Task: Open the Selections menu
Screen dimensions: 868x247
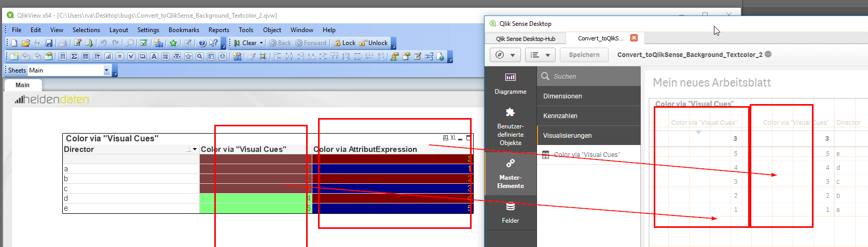Action: (x=86, y=30)
